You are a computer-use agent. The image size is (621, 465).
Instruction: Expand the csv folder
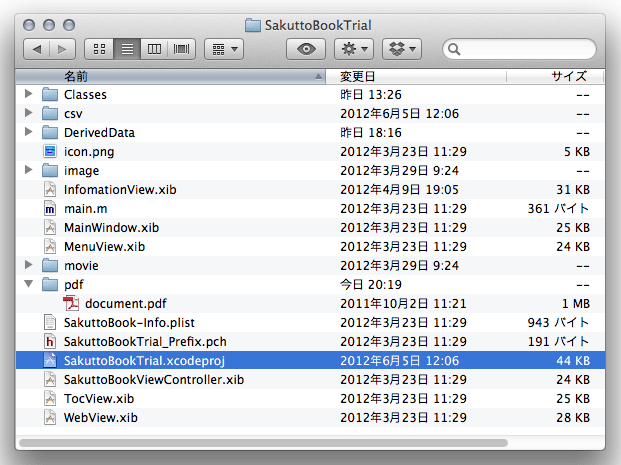[x=29, y=113]
